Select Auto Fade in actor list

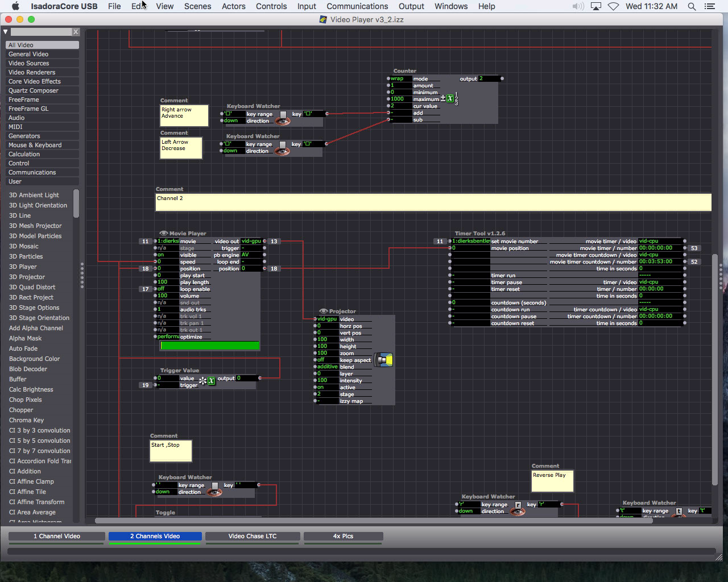point(23,348)
